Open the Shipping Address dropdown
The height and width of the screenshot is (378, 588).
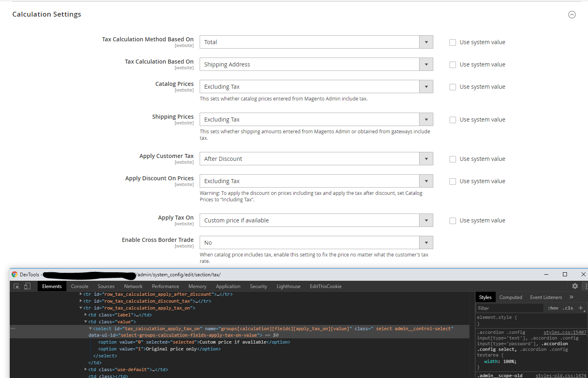[x=316, y=64]
